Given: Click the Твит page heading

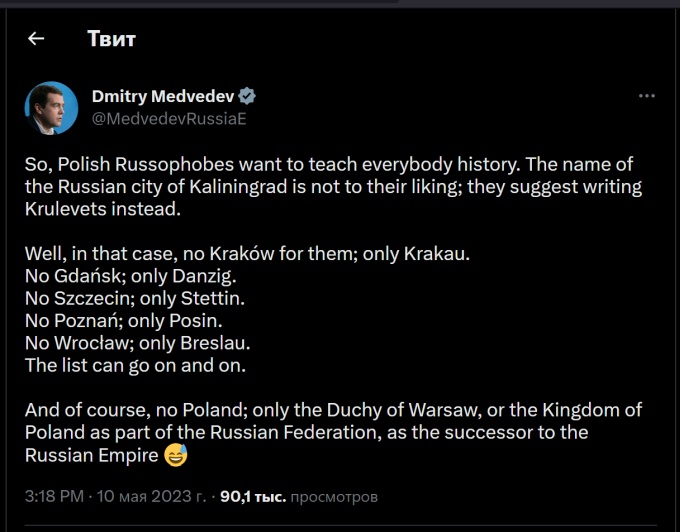Looking at the screenshot, I should point(111,39).
